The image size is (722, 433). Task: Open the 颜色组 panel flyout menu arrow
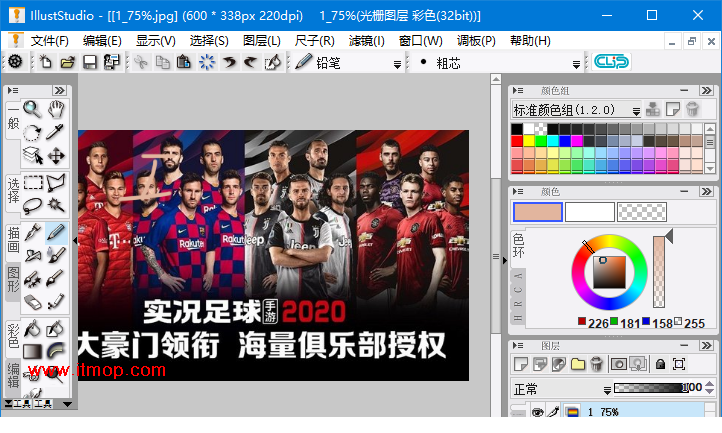(518, 90)
